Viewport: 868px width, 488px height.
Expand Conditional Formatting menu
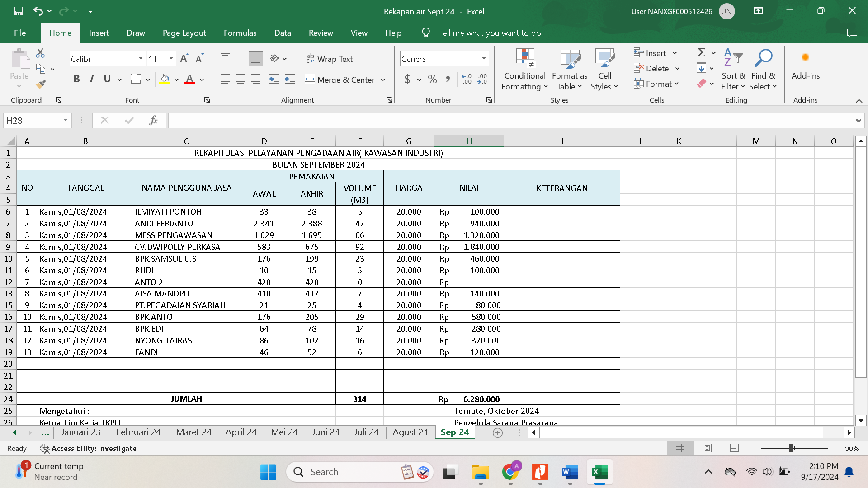point(525,70)
